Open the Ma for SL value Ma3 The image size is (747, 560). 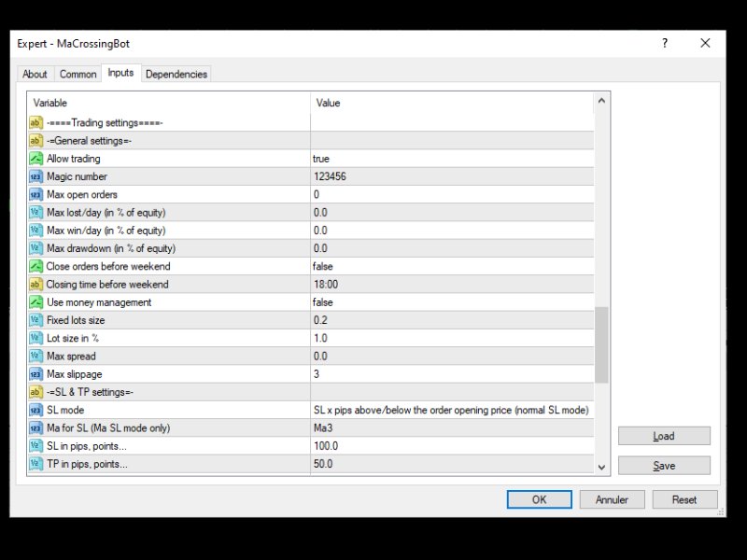(452, 428)
